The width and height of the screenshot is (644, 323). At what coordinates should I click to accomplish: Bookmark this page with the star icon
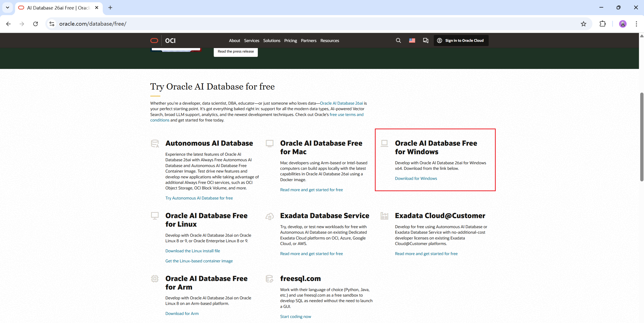click(583, 24)
